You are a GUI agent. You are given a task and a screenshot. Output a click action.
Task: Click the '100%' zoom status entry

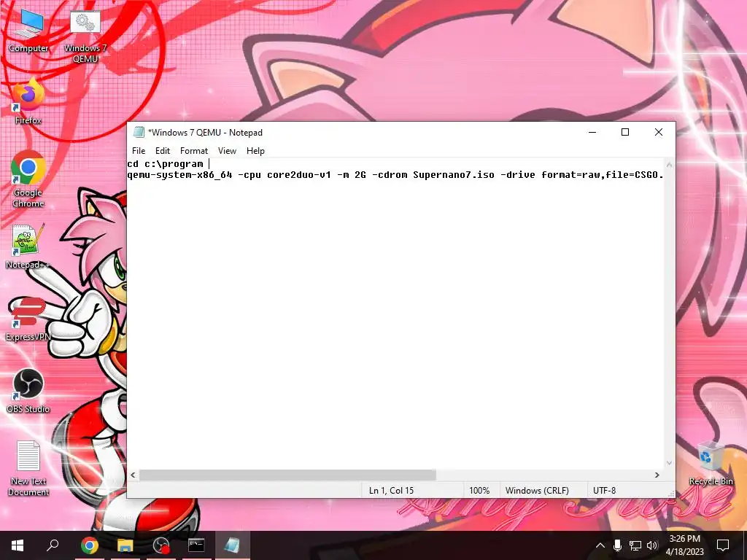pos(479,491)
